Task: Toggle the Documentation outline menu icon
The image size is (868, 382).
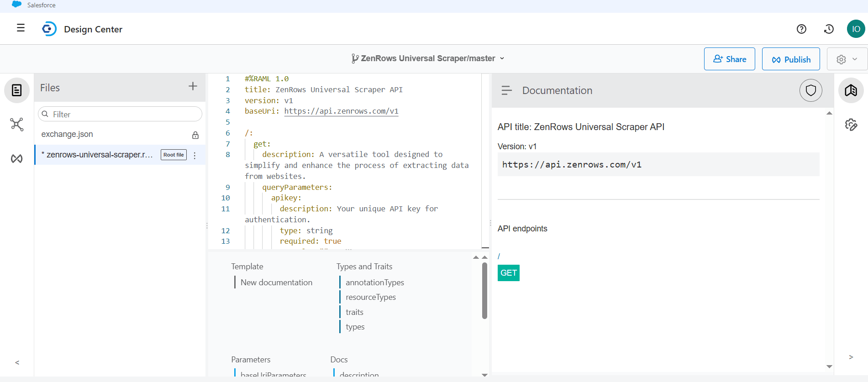Action: point(507,90)
